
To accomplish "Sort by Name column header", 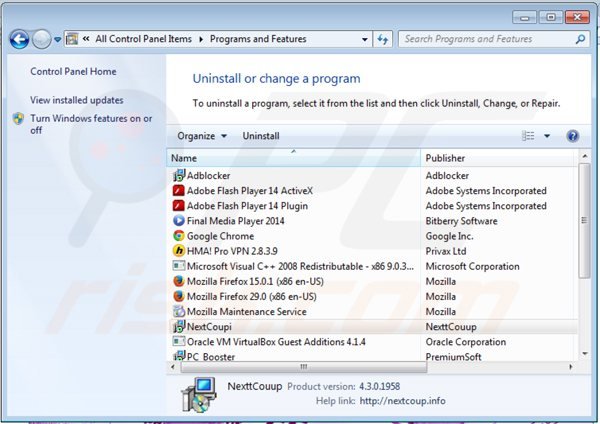I will (293, 158).
